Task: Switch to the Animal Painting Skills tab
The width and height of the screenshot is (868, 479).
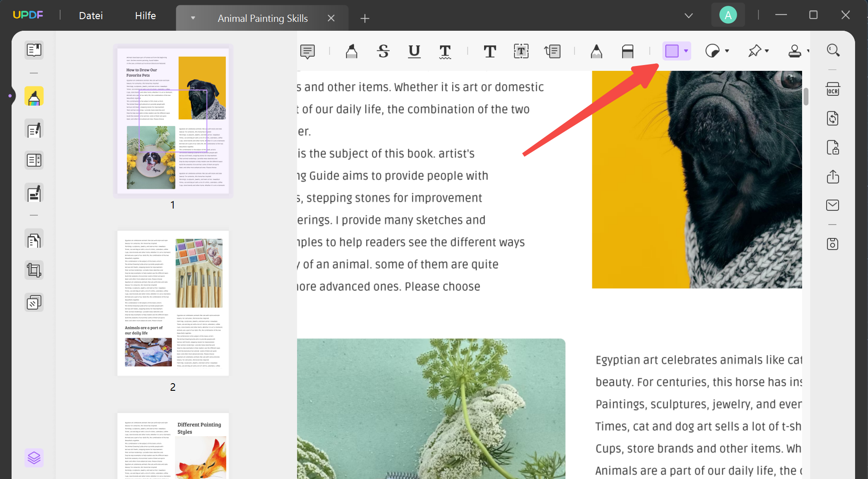Action: tap(262, 18)
